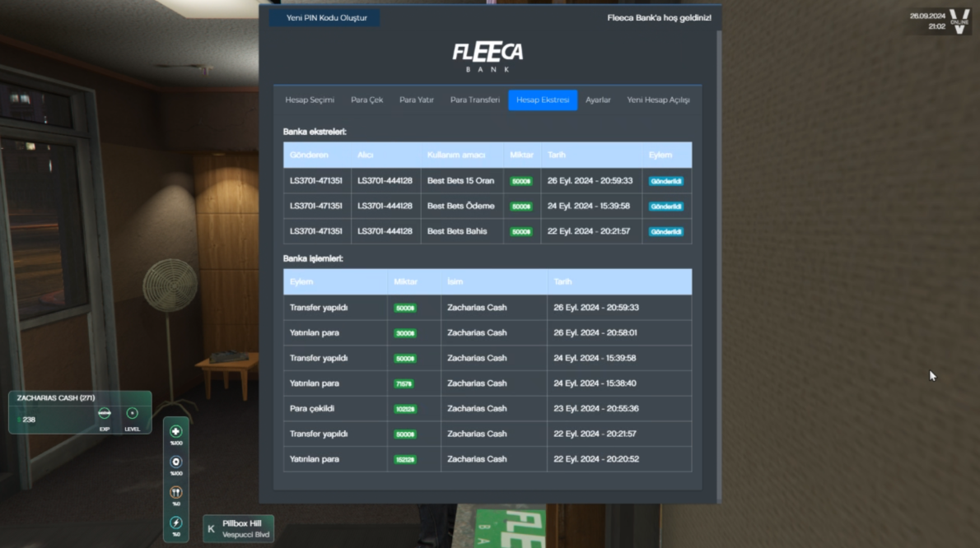Click Gönderildi badge for Best Bets 15 Oran
This screenshot has height=548, width=980.
[665, 181]
